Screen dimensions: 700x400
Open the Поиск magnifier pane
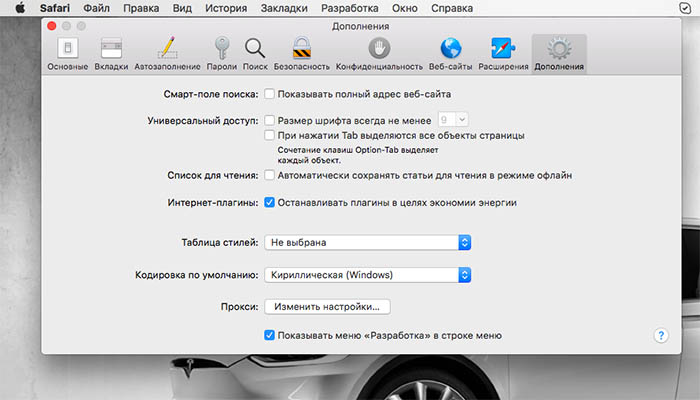255,54
